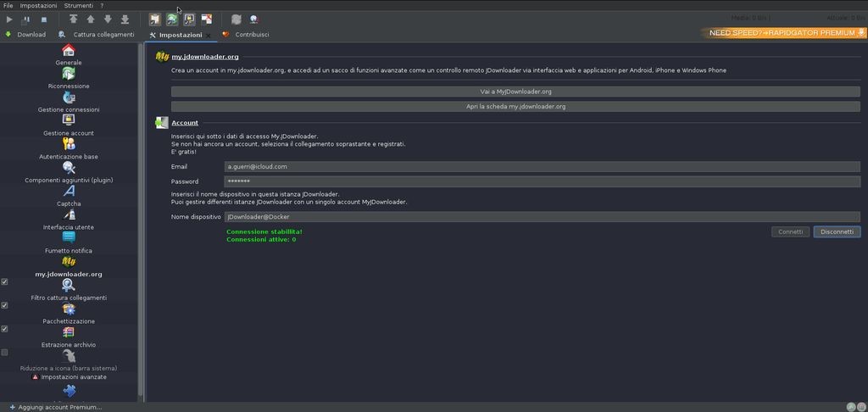Click the Disconnetti button
Image resolution: width=868 pixels, height=412 pixels.
(837, 232)
